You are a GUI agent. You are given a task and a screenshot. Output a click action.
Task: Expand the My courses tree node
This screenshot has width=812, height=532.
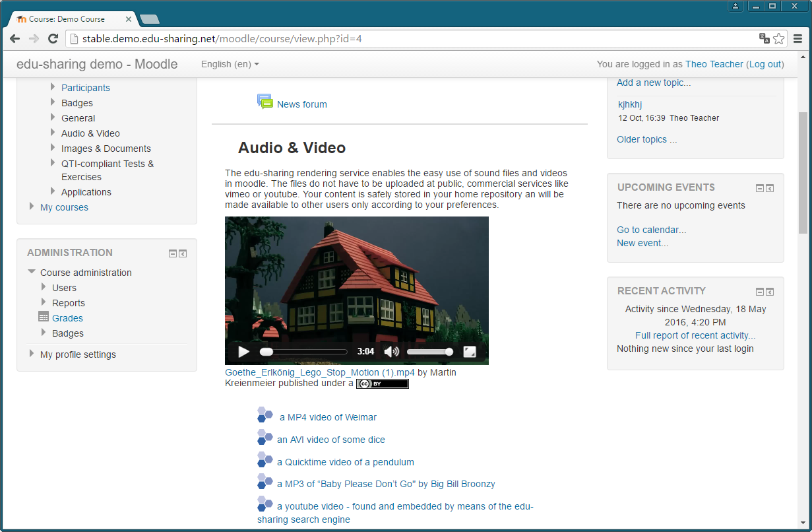[32, 207]
